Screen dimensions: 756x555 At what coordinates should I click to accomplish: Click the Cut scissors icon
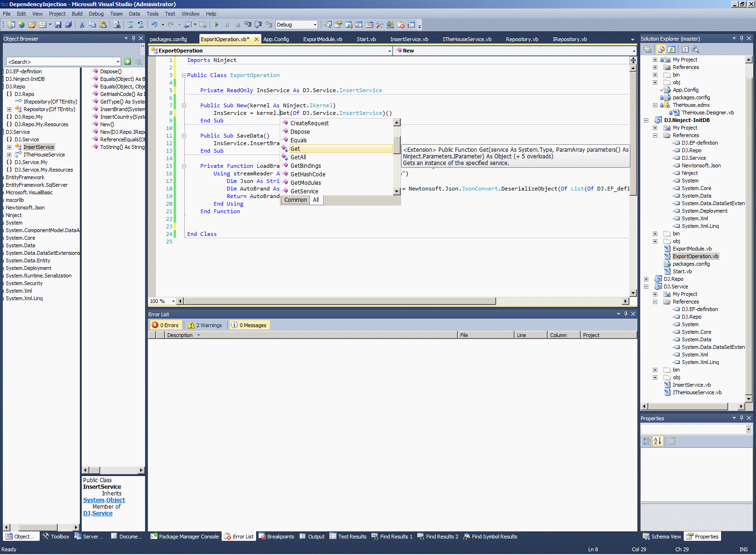point(82,25)
